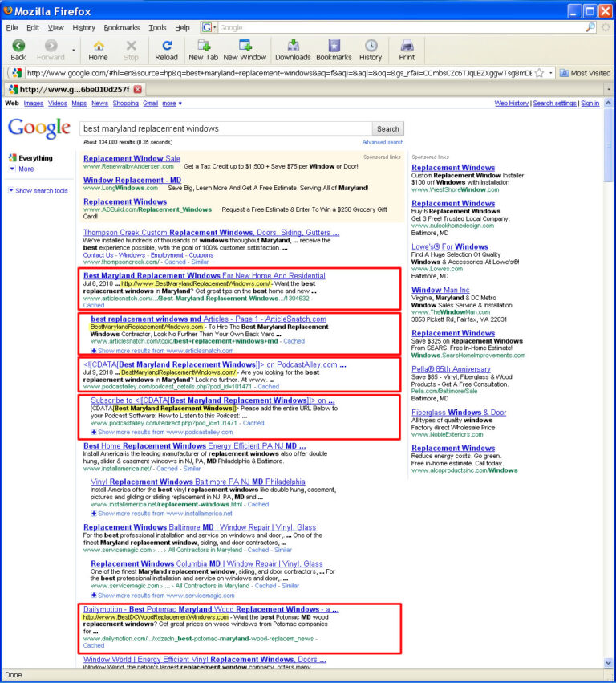The width and height of the screenshot is (616, 683).
Task: Open 'Best Maryland Replacement Windows For New Home' result
Action: click(205, 276)
